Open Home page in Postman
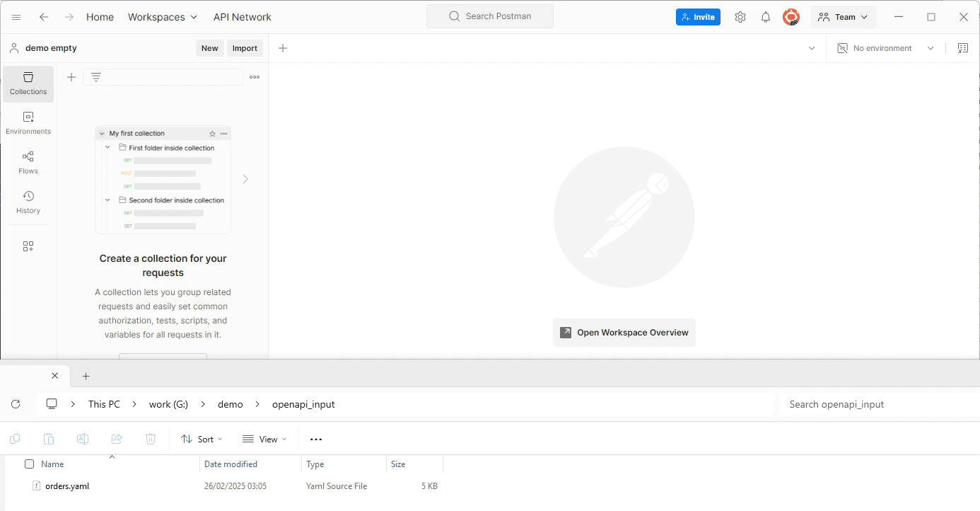 [x=100, y=17]
